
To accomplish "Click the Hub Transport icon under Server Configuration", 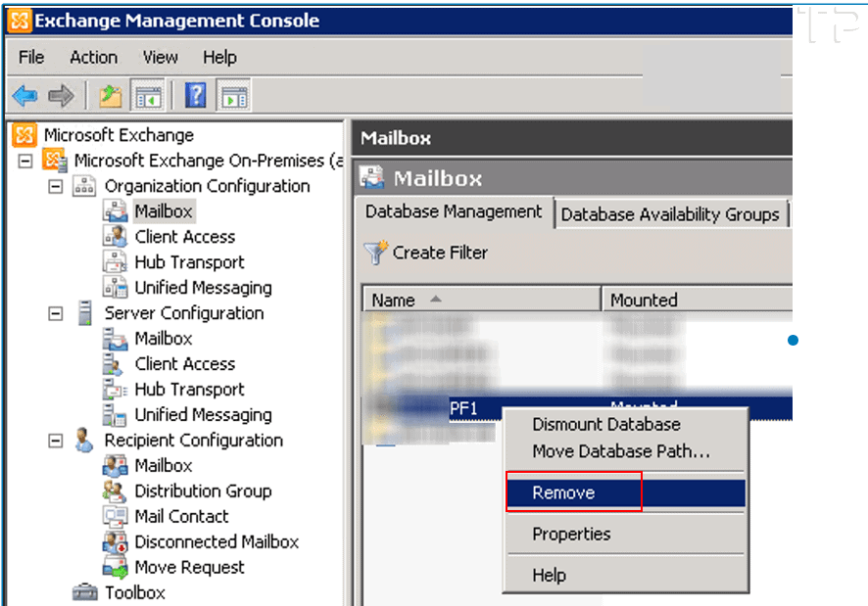I will [116, 389].
